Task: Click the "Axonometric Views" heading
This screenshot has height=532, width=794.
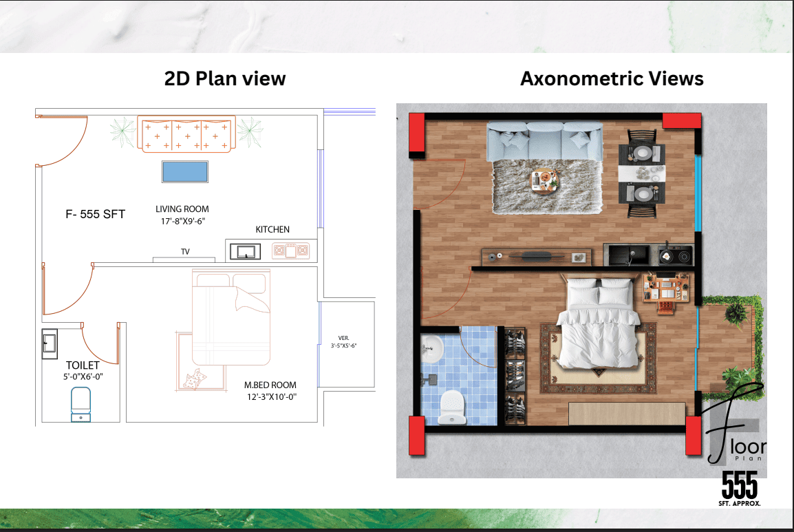Action: [612, 78]
